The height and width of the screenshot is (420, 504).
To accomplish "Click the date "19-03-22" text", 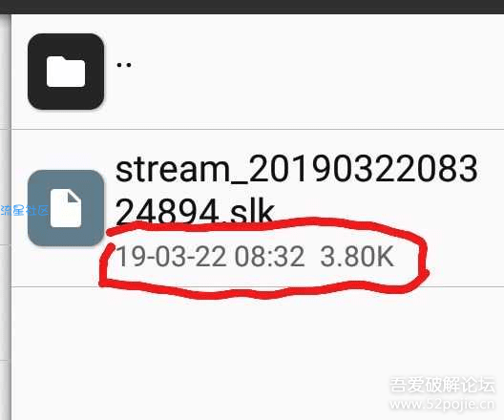I will point(172,257).
